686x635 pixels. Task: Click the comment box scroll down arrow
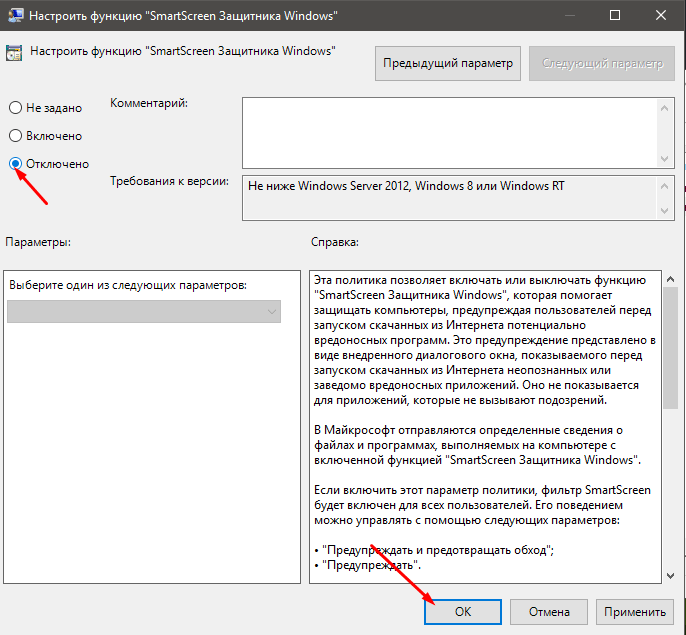click(x=664, y=158)
